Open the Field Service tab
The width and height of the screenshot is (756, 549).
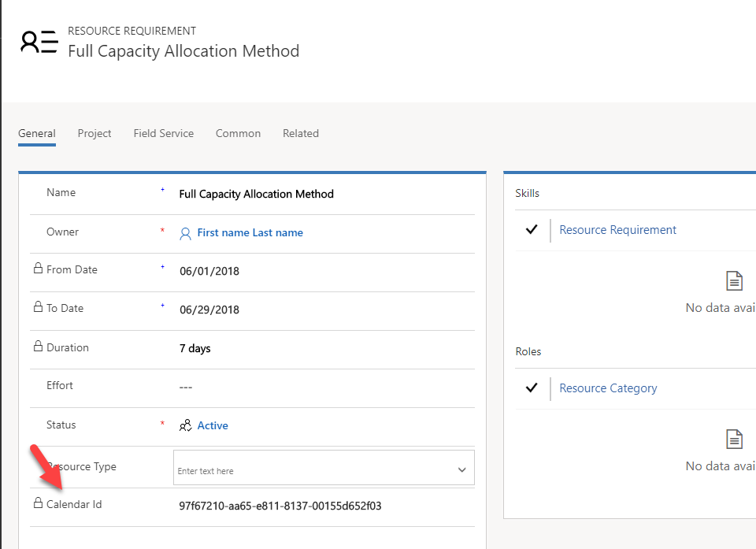pos(164,134)
